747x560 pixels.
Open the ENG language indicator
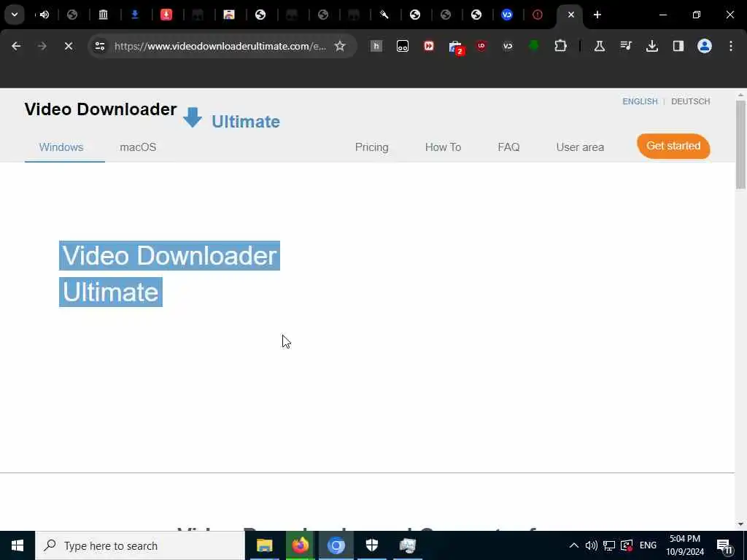pyautogui.click(x=648, y=545)
